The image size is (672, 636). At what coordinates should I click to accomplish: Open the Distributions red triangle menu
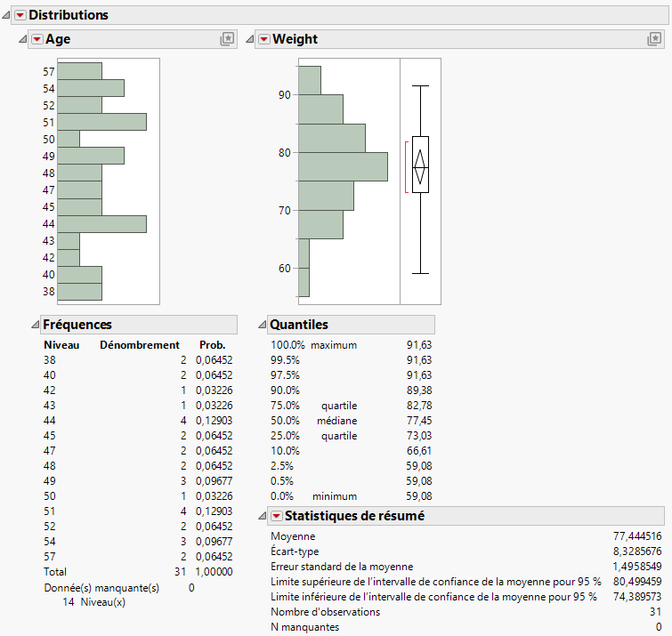coord(20,15)
